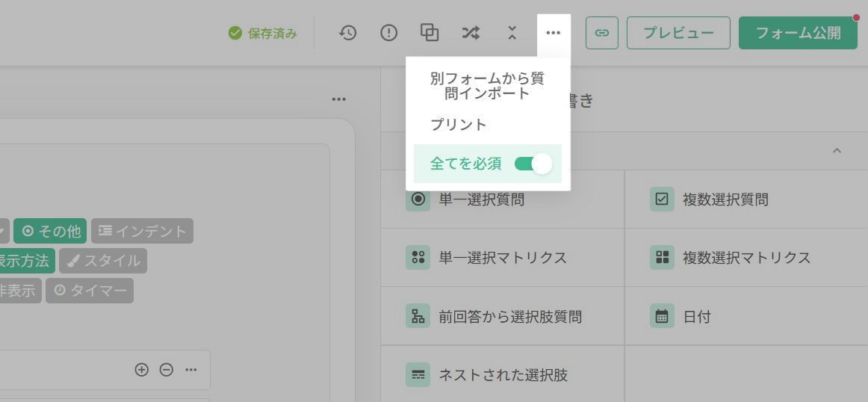Screen dimensions: 868x402
Task: Click the duplicate overlapping squares icon
Action: click(430, 33)
